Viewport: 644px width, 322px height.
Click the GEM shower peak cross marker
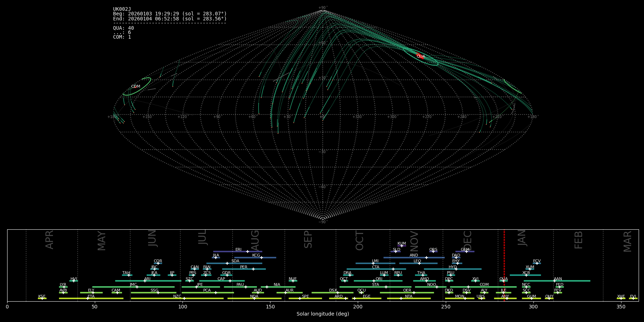[x=467, y=252]
